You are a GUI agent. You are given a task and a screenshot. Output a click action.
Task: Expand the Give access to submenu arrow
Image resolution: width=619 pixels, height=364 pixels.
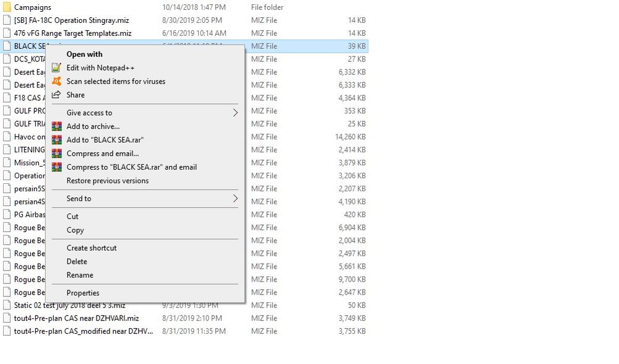tap(235, 113)
